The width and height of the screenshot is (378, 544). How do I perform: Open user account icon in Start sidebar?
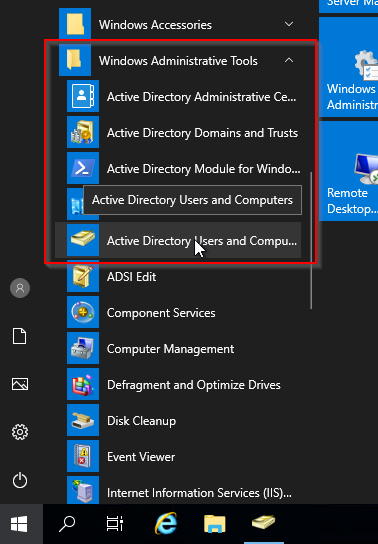pos(20,288)
